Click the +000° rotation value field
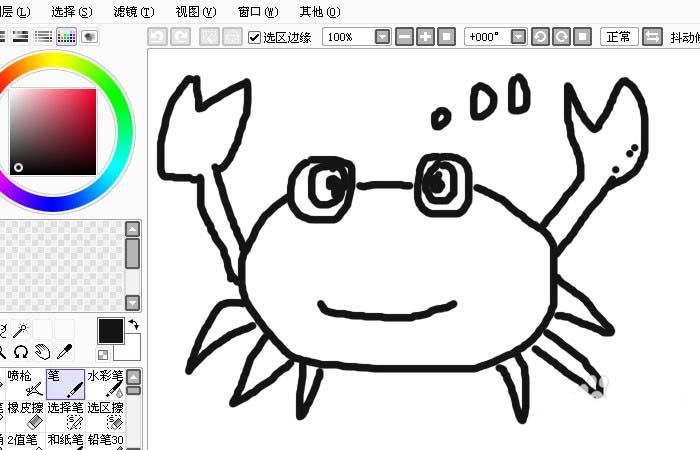The width and height of the screenshot is (700, 450). pos(488,37)
